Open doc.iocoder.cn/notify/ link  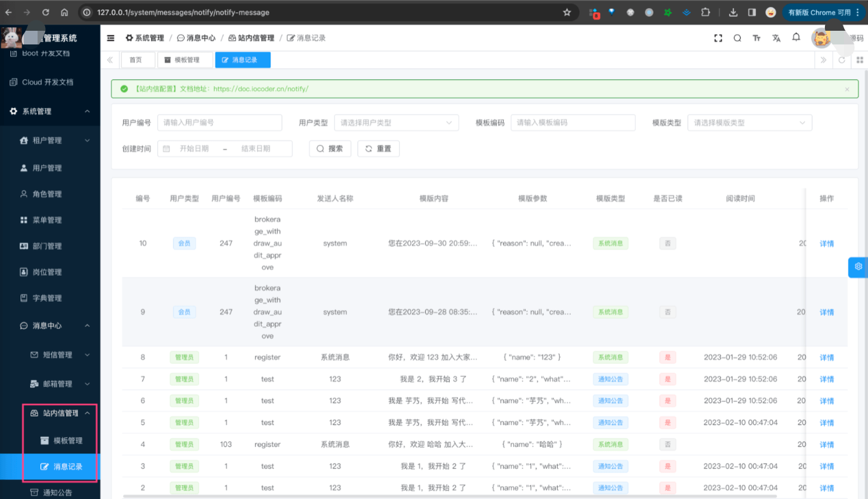pos(260,89)
